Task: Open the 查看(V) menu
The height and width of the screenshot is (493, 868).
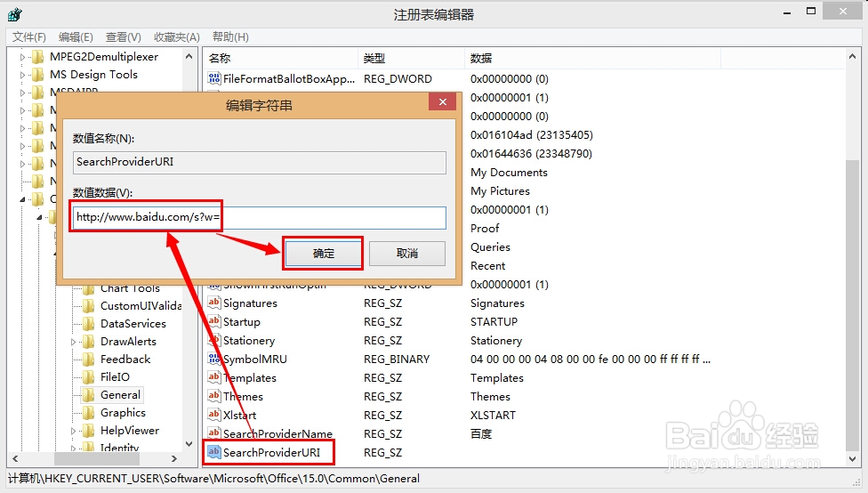Action: 124,37
